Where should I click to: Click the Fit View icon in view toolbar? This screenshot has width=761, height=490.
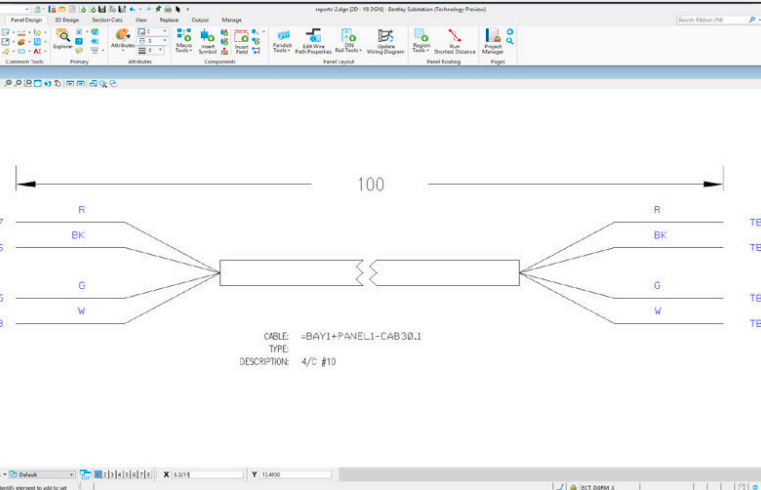click(x=37, y=83)
